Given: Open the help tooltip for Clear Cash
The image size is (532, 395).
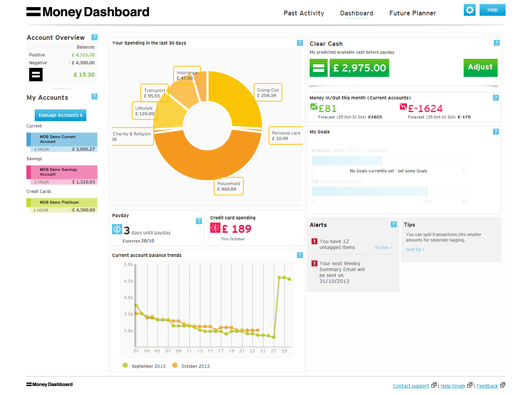Looking at the screenshot, I should point(497,43).
